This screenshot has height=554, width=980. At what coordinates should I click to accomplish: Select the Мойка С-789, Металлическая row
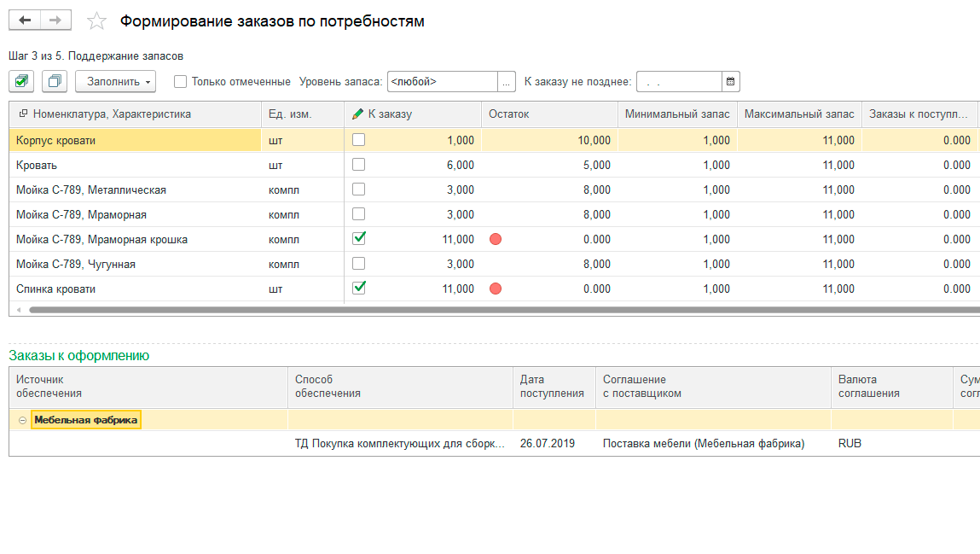[91, 190]
